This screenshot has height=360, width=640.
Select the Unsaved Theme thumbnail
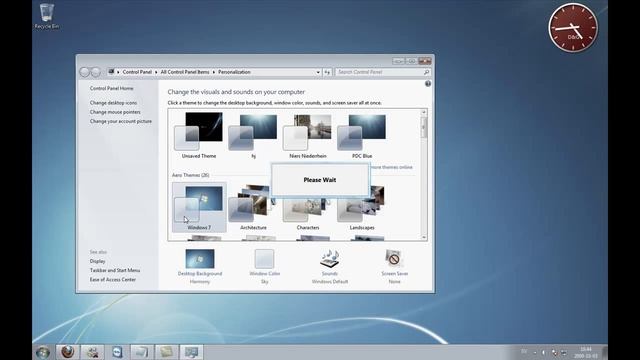point(199,136)
